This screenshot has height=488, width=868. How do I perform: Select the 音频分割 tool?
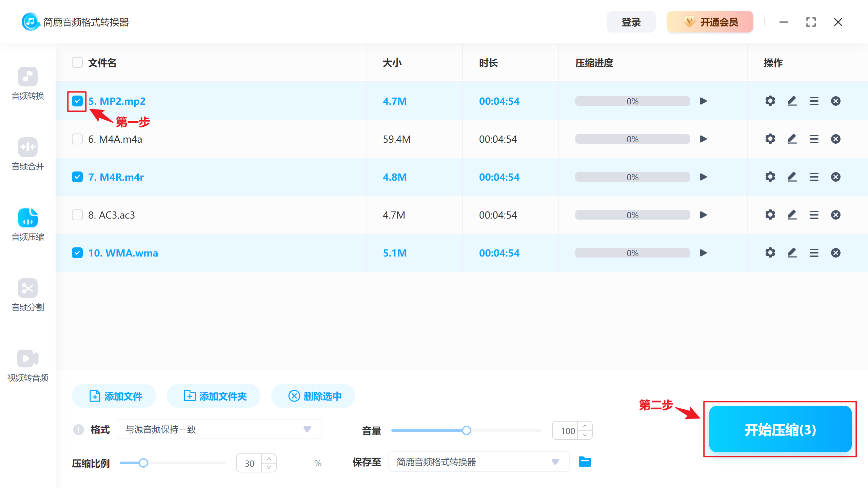pyautogui.click(x=28, y=295)
